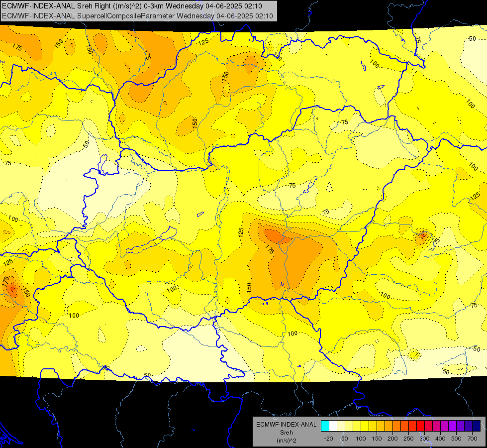Image resolution: width=487 pixels, height=448 pixels.
Task: Pick the cyan swatch in the legend
Action: (x=325, y=426)
